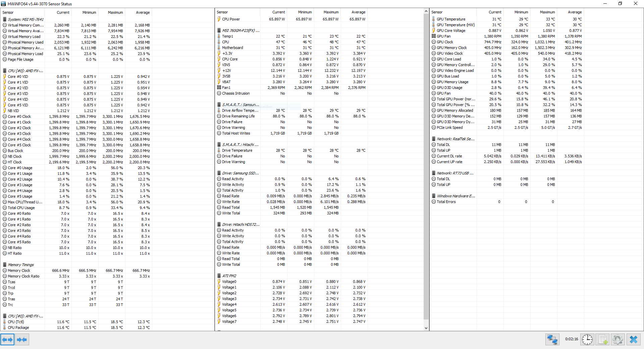Select the GPU Fan RPM sensor row

tap(443, 36)
